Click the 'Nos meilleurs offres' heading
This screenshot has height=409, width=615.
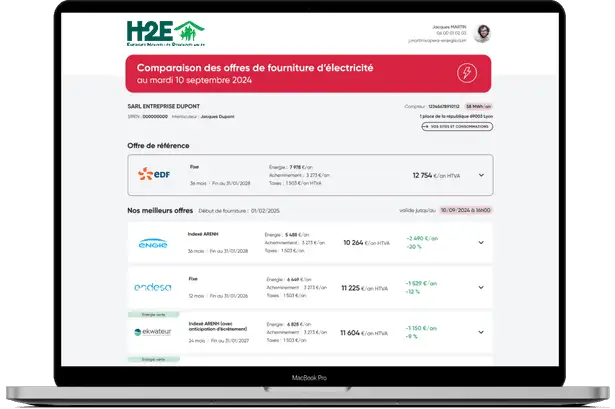pos(160,211)
